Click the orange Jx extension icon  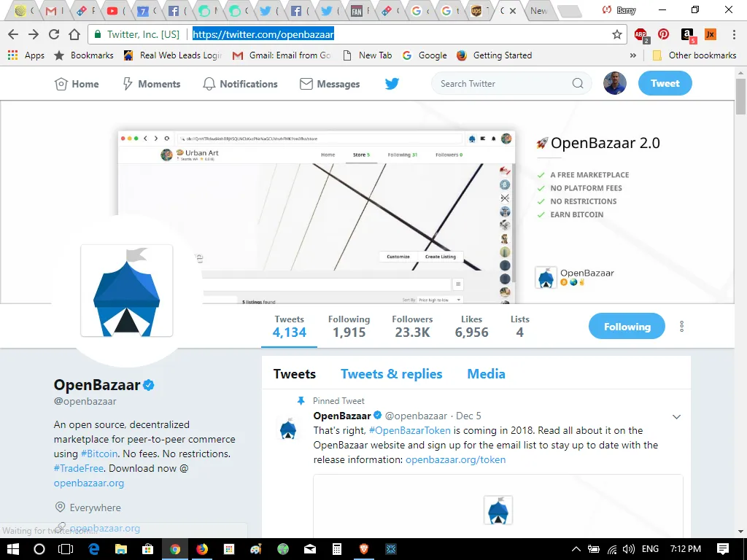click(710, 34)
